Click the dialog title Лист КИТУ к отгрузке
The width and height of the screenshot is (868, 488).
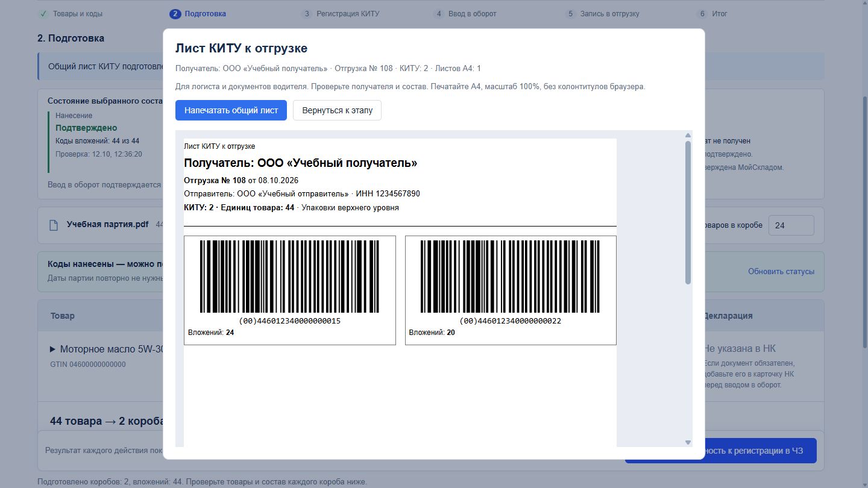[x=241, y=48]
